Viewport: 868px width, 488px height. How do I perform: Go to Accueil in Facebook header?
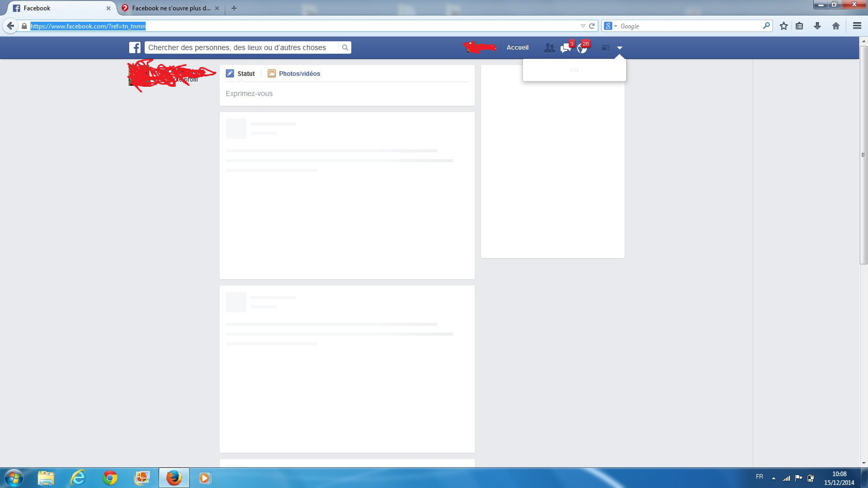click(517, 48)
